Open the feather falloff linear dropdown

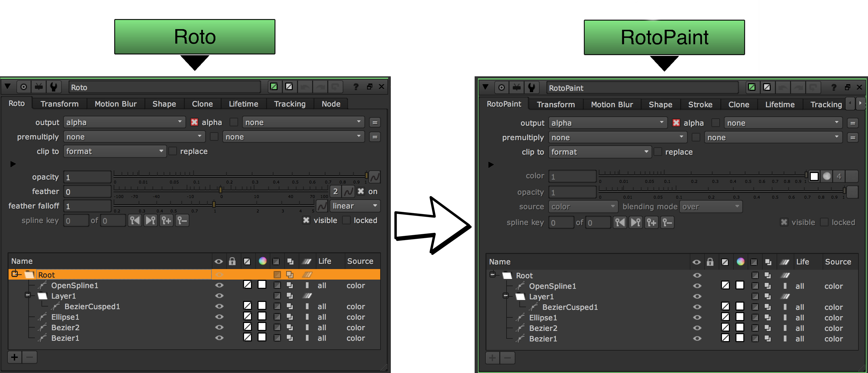coord(355,206)
